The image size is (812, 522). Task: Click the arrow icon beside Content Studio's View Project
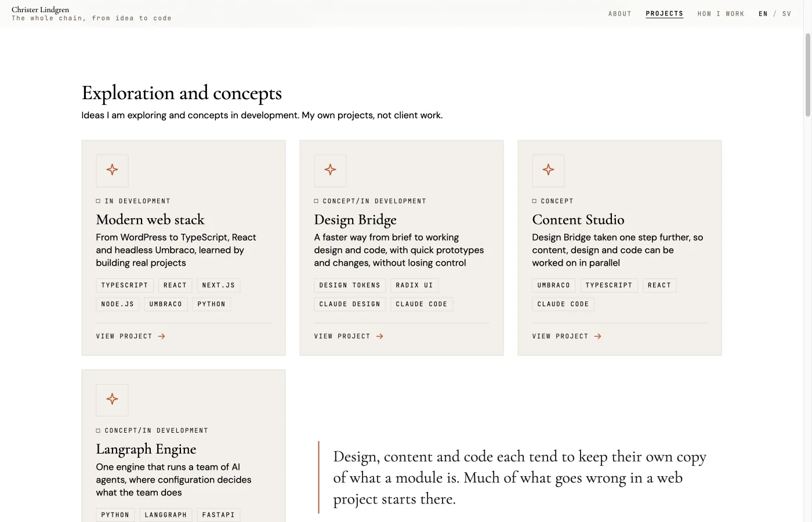pos(598,336)
